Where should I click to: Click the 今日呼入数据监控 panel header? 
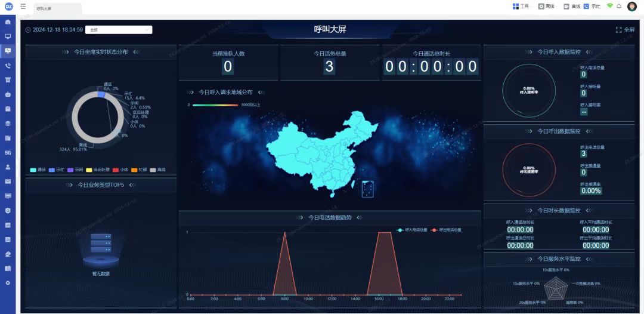click(559, 52)
